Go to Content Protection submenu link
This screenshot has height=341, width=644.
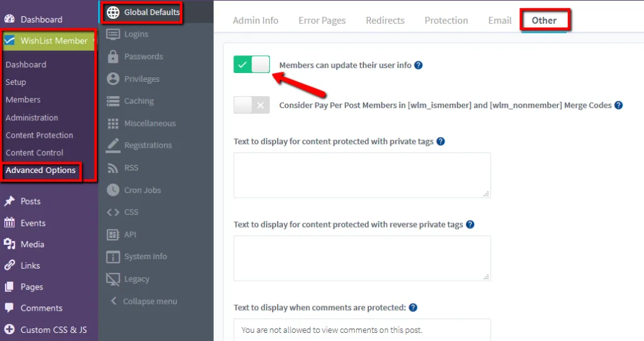tap(39, 135)
